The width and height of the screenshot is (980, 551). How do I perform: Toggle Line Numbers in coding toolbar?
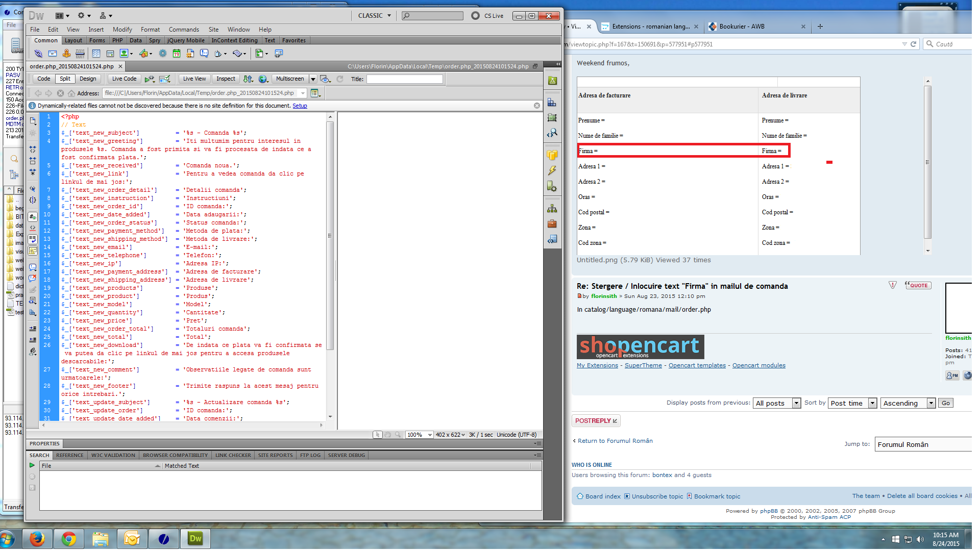pyautogui.click(x=33, y=217)
